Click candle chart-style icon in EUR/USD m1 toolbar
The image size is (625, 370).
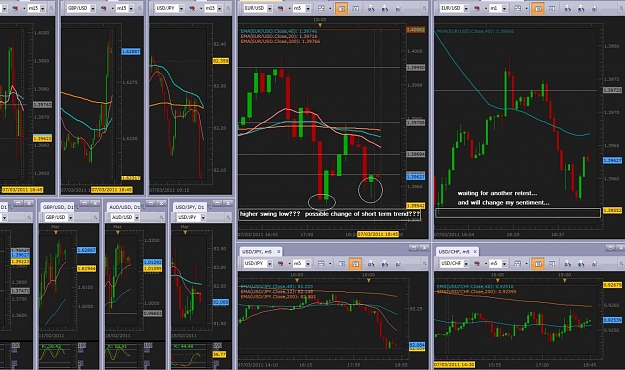478,8
